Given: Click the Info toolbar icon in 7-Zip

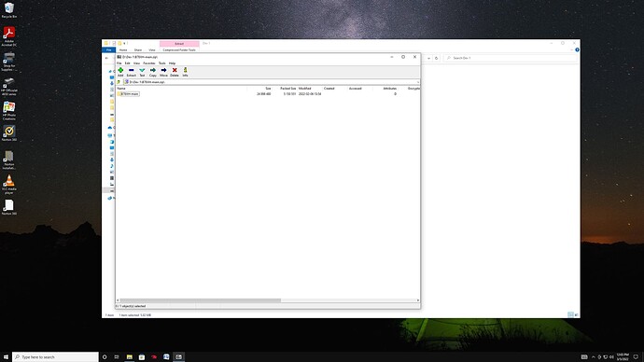Looking at the screenshot, I should point(185,72).
